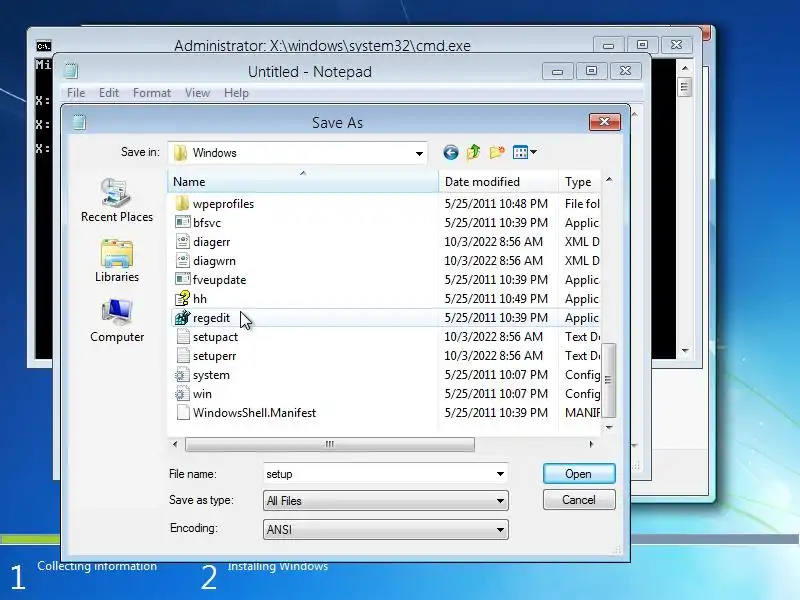
Task: Expand the Save in Windows dropdown
Action: pos(419,153)
